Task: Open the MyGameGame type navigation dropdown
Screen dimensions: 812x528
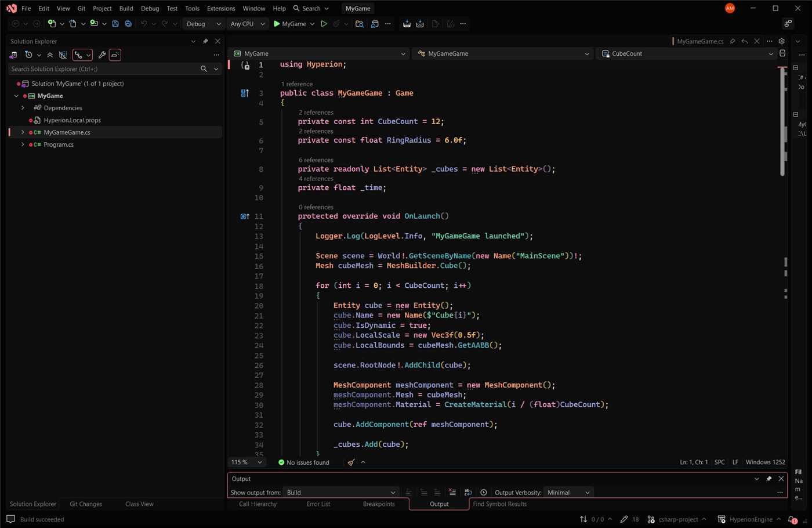Action: 503,53
